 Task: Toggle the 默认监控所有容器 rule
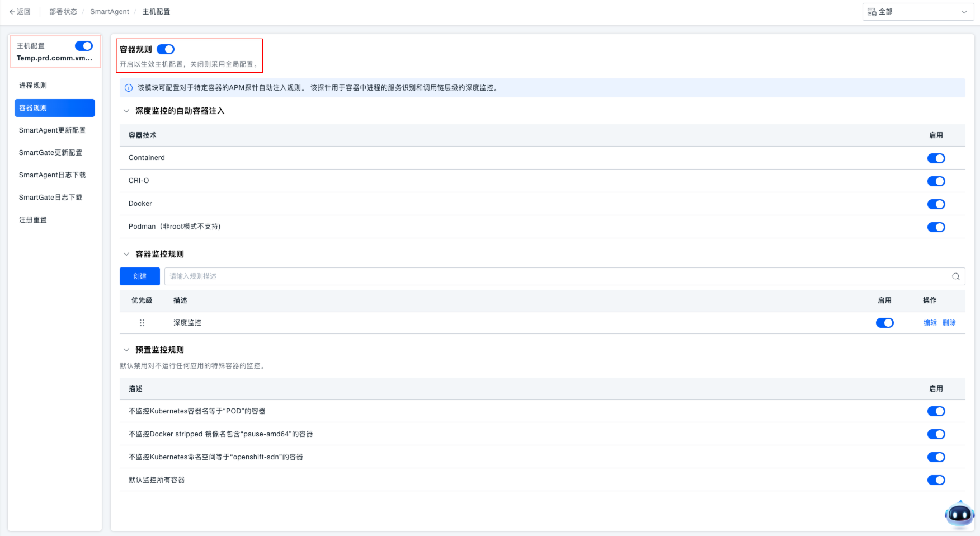[x=936, y=480]
